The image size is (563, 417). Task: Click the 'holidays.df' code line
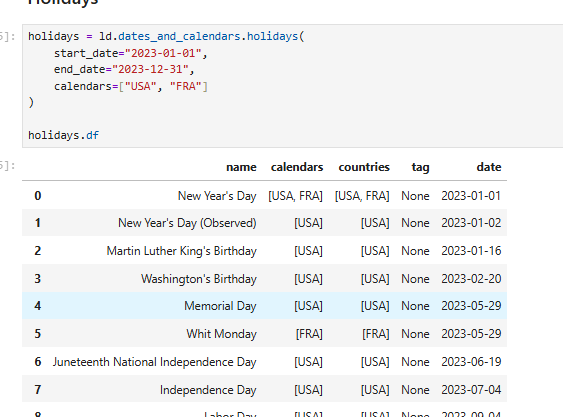64,135
